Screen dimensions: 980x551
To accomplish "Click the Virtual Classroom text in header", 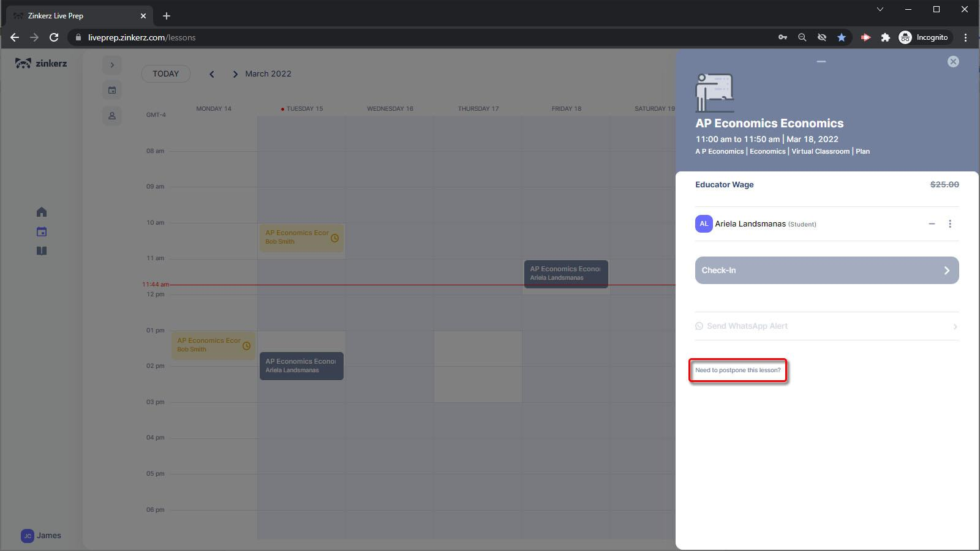I will [x=821, y=151].
